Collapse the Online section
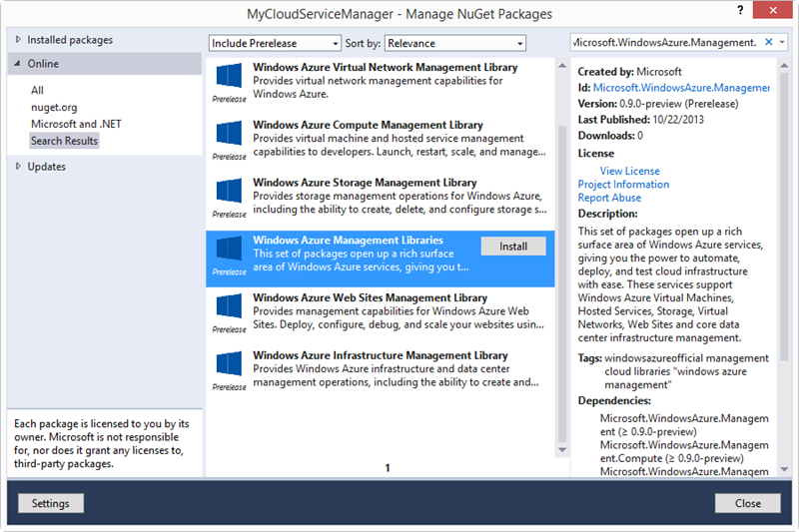 pos(18,64)
